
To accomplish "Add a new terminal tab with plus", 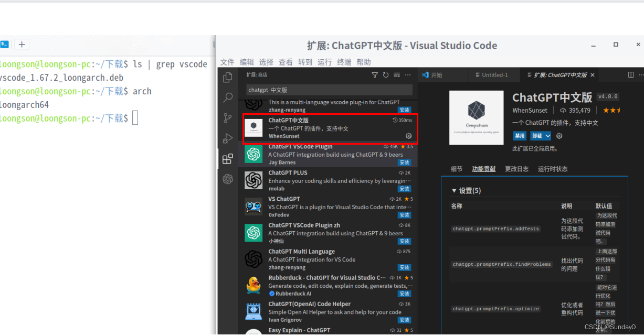I will click(22, 45).
